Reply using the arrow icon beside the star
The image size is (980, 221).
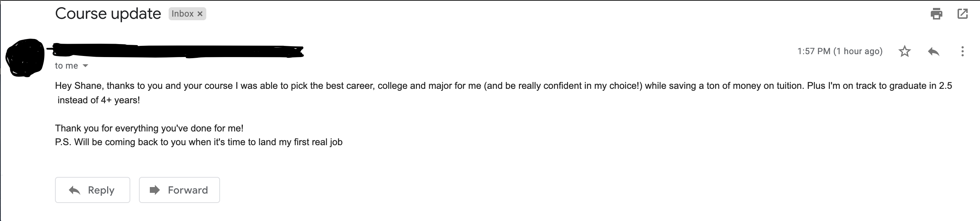[x=934, y=51]
